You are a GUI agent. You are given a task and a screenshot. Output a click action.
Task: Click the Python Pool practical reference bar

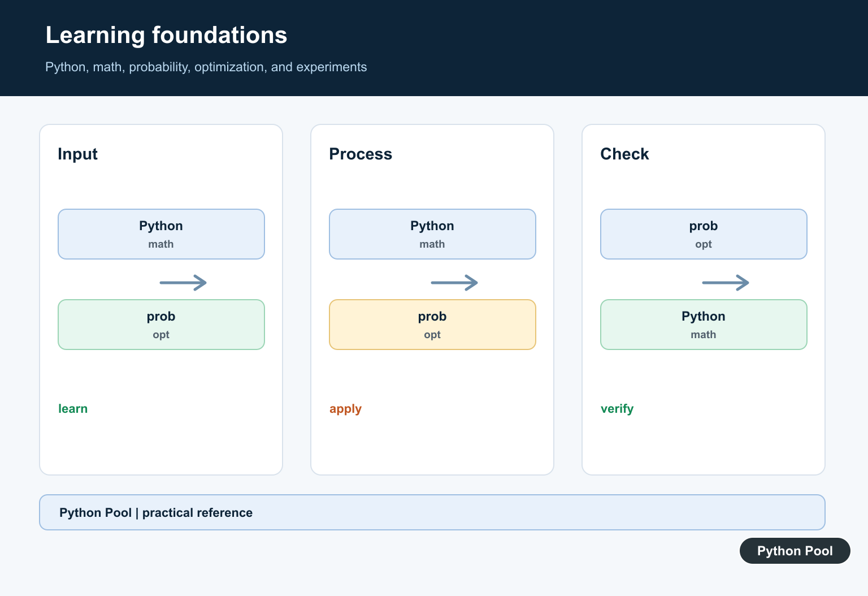(432, 512)
